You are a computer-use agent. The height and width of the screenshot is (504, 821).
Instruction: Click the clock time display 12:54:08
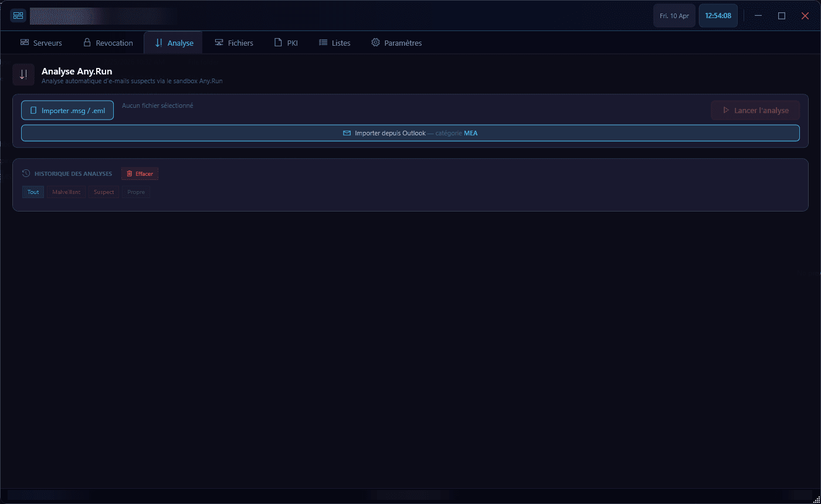718,16
